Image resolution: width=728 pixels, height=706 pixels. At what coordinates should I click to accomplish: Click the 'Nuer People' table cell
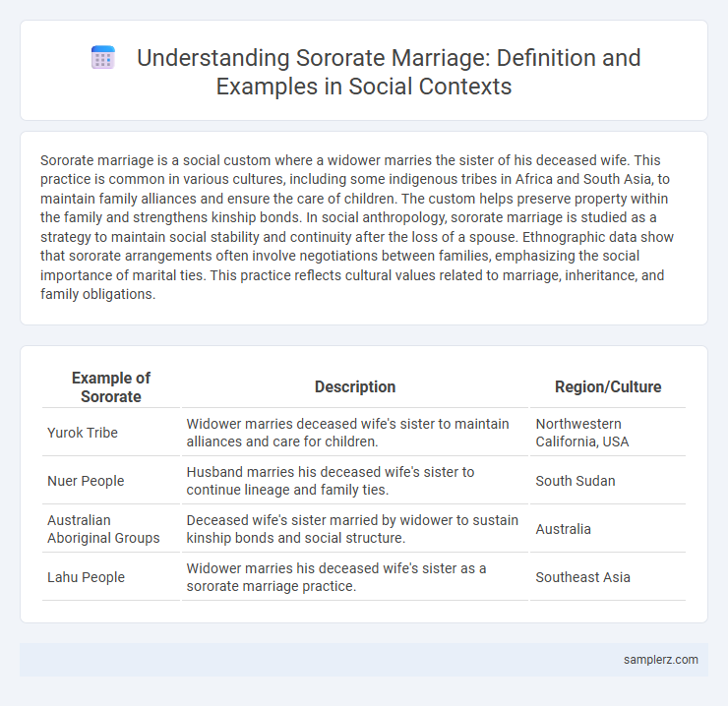click(111, 481)
